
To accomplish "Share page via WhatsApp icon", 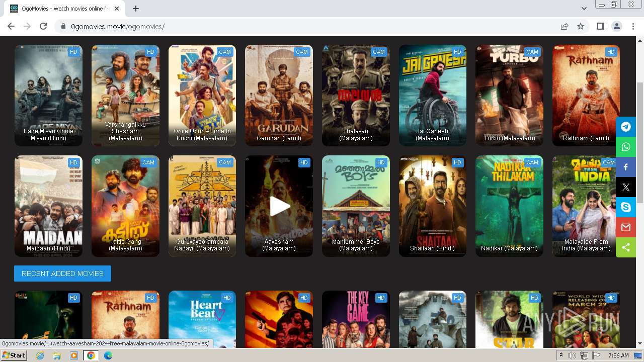I will click(626, 147).
